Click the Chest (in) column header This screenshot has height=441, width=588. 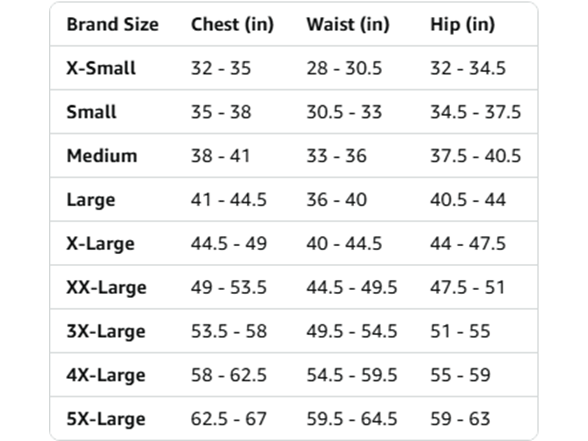tap(232, 25)
